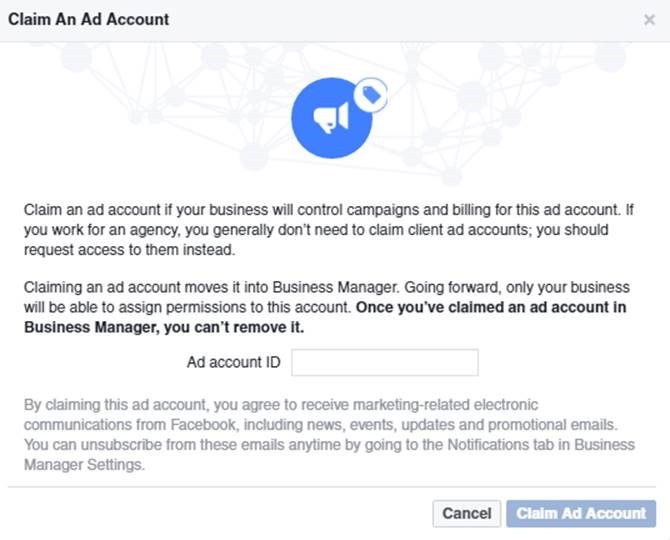Close the Claim An Ad Account dialog
Image resolution: width=670 pixels, height=540 pixels.
coord(649,19)
